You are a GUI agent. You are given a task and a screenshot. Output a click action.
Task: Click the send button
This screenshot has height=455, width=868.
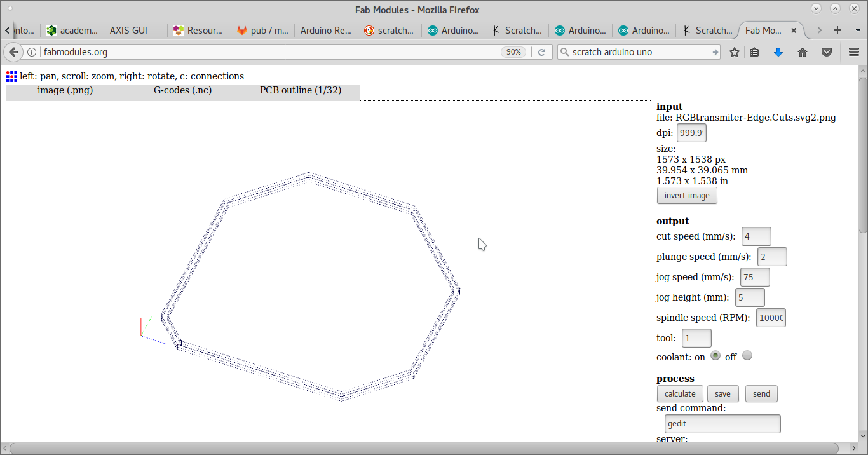pos(761,394)
